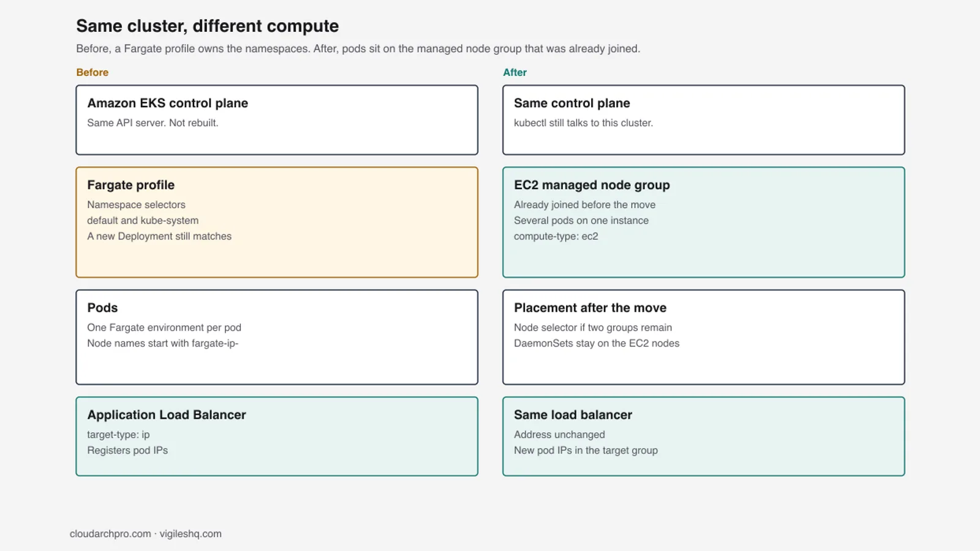Click the 'Registers pod IPs' line
Screen dimensions: 980x551
point(127,451)
